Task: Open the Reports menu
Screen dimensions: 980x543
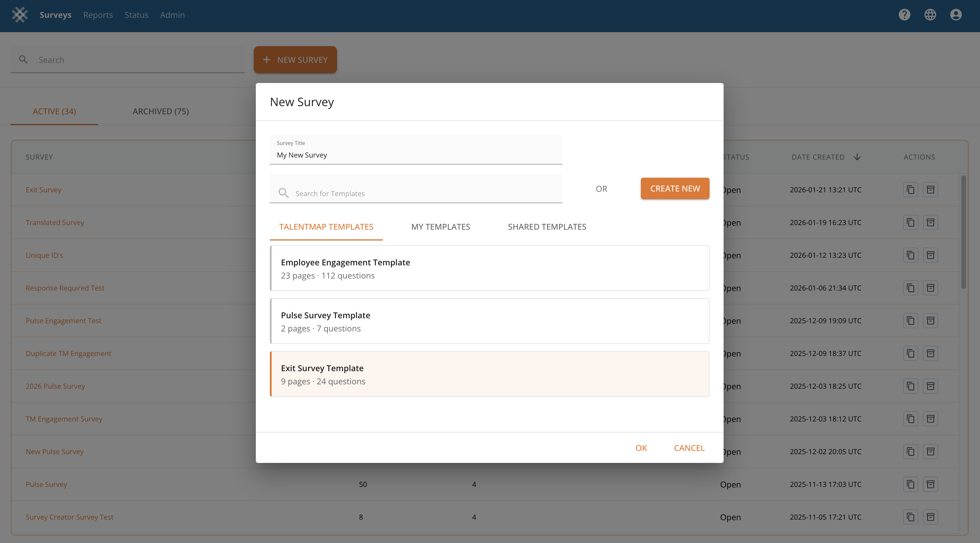Action: point(98,15)
